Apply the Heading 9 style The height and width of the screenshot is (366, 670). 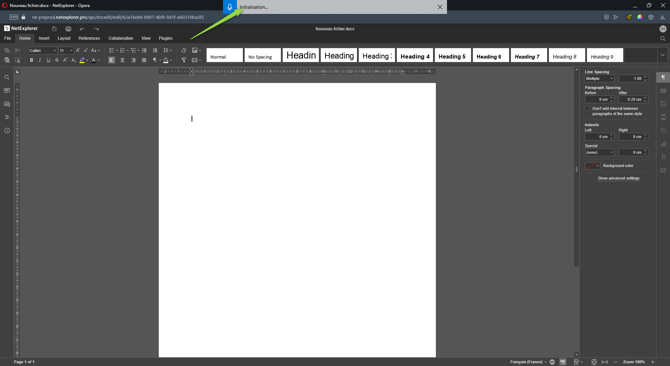tap(605, 55)
